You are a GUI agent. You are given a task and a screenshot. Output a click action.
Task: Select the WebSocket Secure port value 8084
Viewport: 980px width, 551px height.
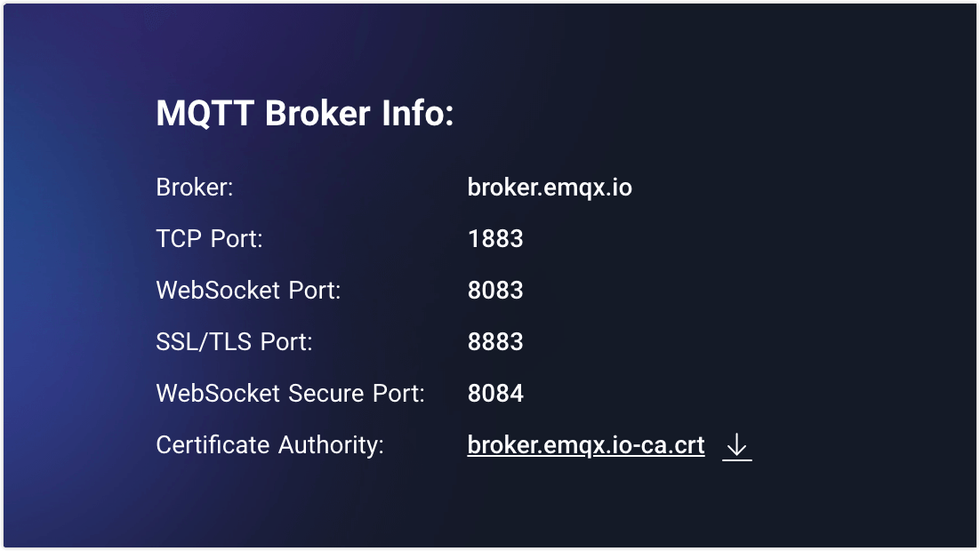(x=495, y=394)
